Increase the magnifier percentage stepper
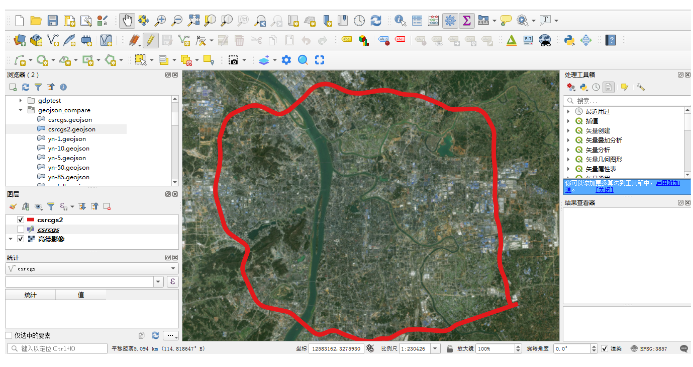 [518, 346]
